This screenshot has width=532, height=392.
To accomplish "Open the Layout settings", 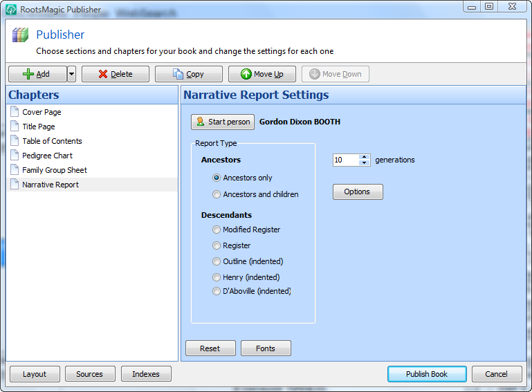I will pyautogui.click(x=35, y=374).
